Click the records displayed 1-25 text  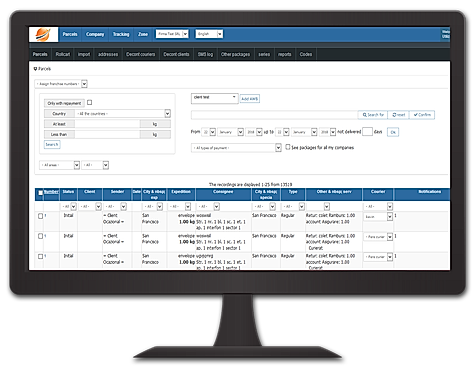(250, 184)
